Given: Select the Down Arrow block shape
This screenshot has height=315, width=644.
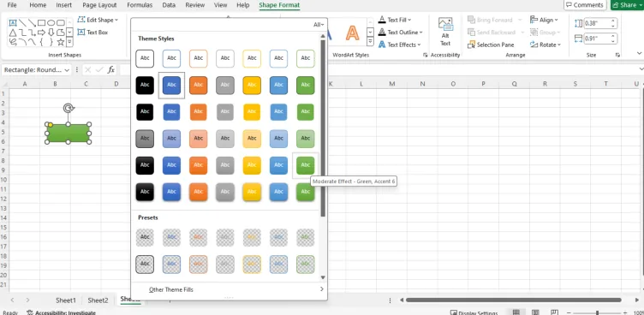Looking at the screenshot, I should pyautogui.click(x=51, y=33).
